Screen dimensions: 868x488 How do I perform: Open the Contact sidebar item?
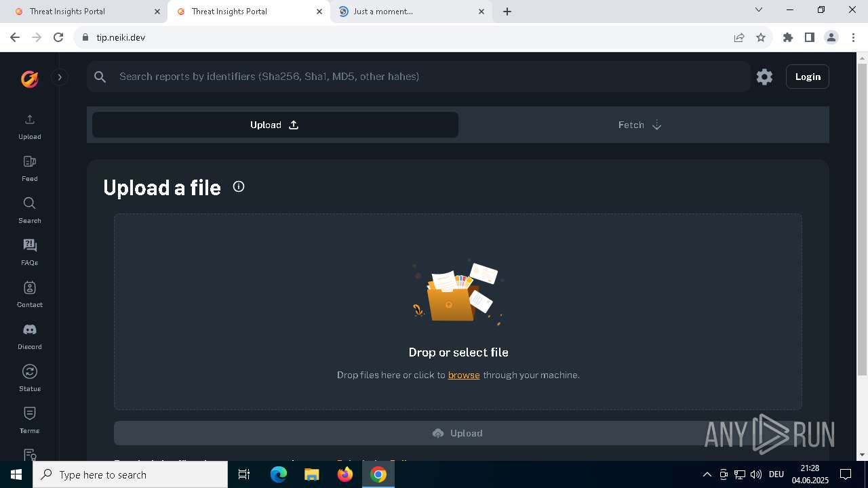pos(29,295)
